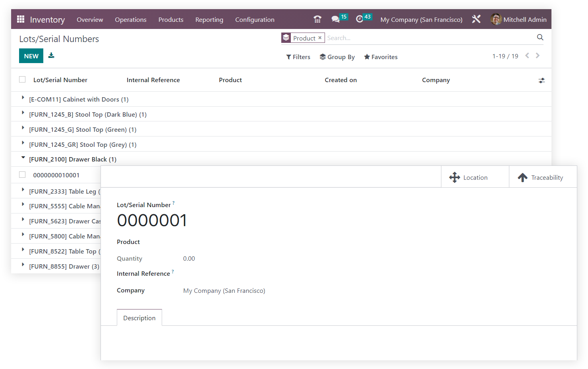Click the search magnifier icon
This screenshot has width=588, height=369.
coord(540,37)
